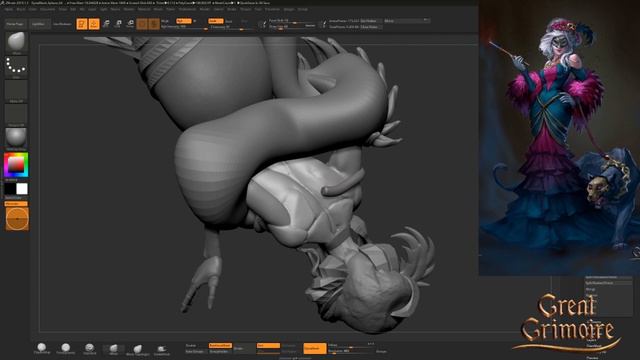The height and width of the screenshot is (360, 640).
Task: Select the Standard brush
Action: click(x=89, y=348)
